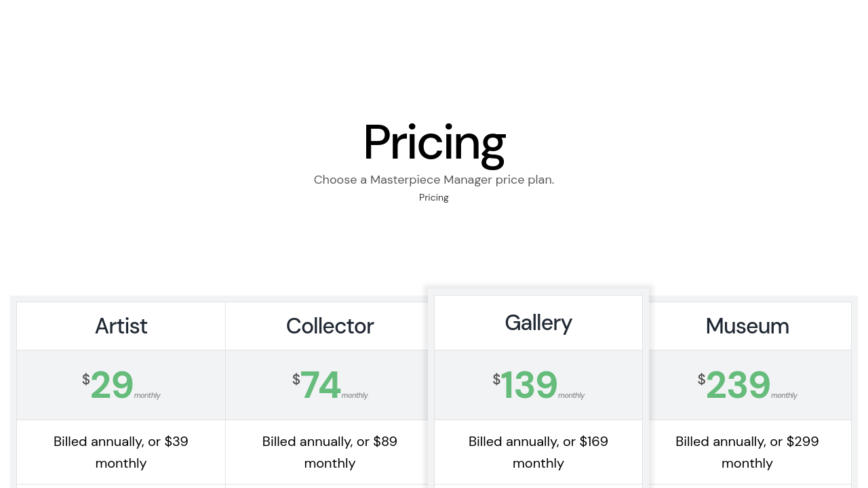Click the dollar sign beside 139
The height and width of the screenshot is (488, 868).
click(496, 380)
